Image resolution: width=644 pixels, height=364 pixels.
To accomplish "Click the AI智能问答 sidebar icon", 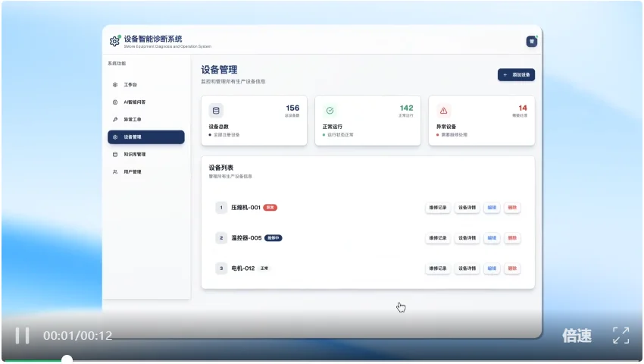I will point(115,102).
